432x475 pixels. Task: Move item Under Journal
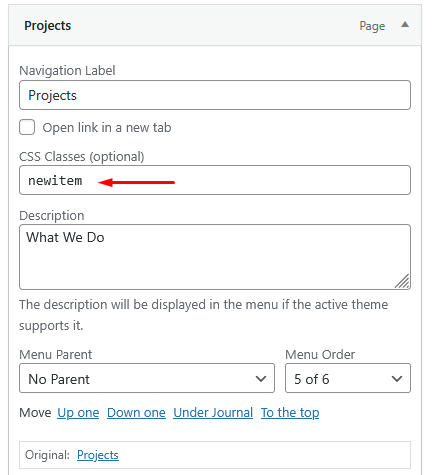(x=213, y=413)
